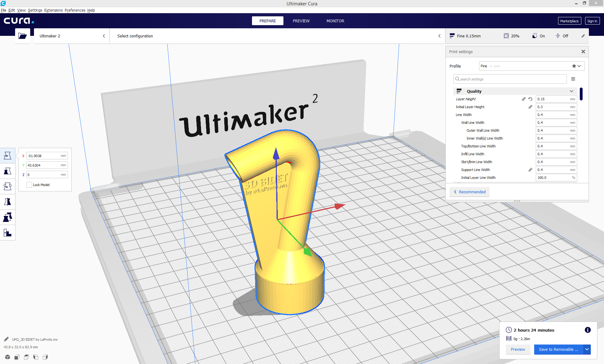Expand Save to Removable dropdown arrow
Screen dimensions: 604x364
pos(587,349)
